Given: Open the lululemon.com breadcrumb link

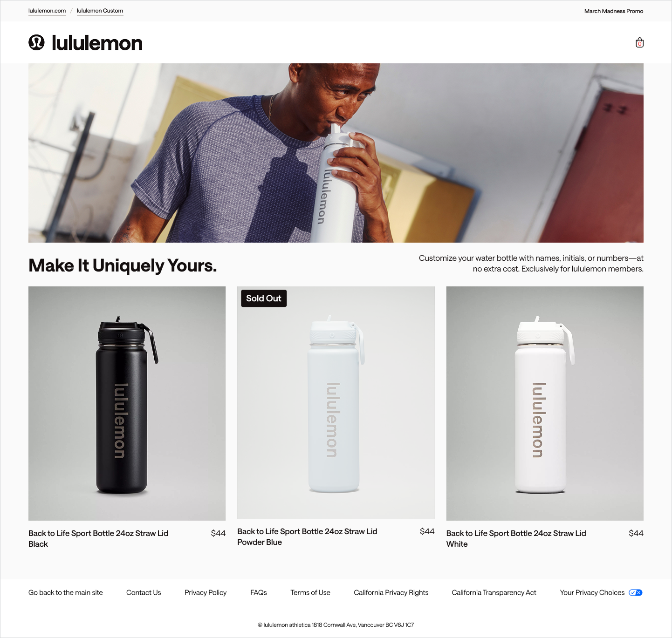Looking at the screenshot, I should click(47, 11).
